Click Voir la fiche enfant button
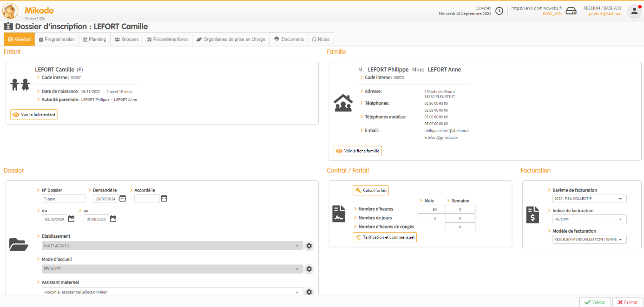The width and height of the screenshot is (644, 307). 34,114
